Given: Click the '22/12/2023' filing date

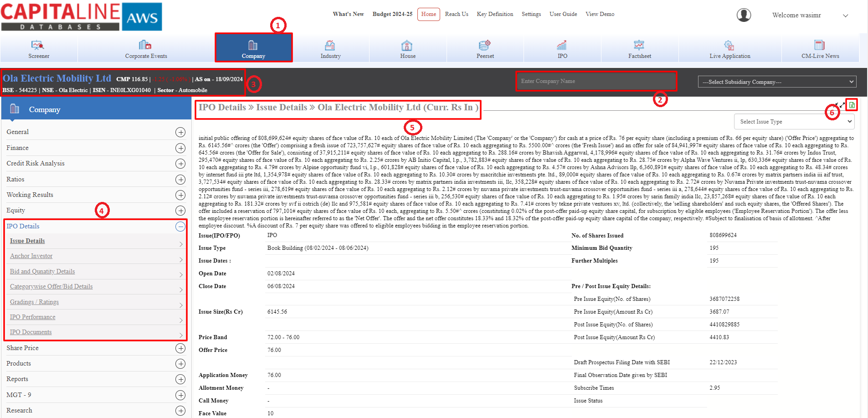Looking at the screenshot, I should (723, 362).
